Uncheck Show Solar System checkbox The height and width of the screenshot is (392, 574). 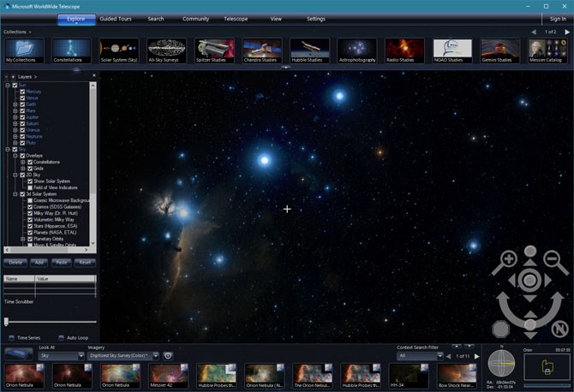(x=30, y=181)
